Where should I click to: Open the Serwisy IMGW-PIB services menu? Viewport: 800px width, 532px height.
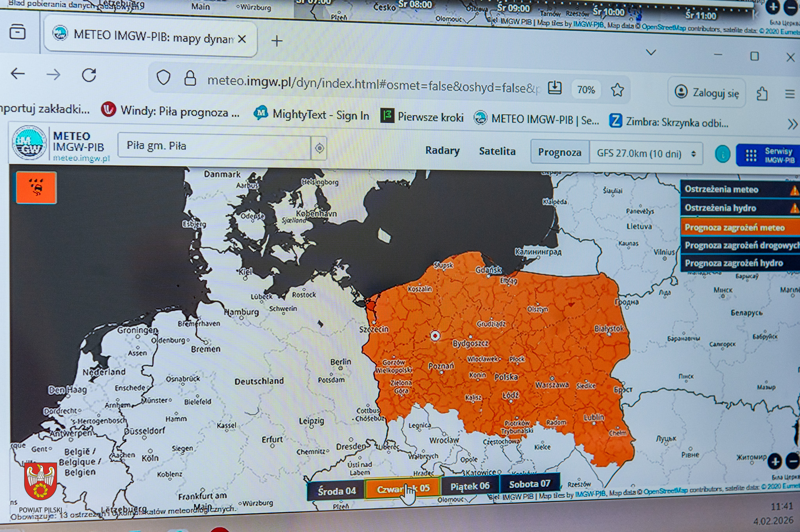click(768, 155)
